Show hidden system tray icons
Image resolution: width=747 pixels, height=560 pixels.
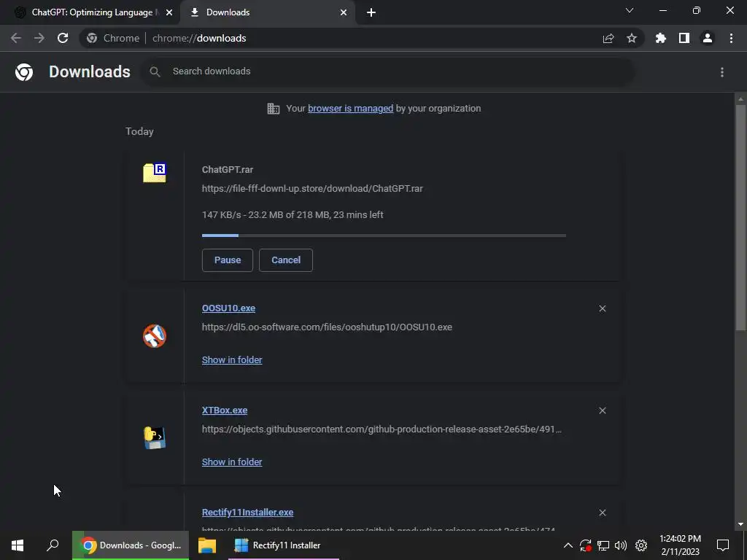(568, 545)
